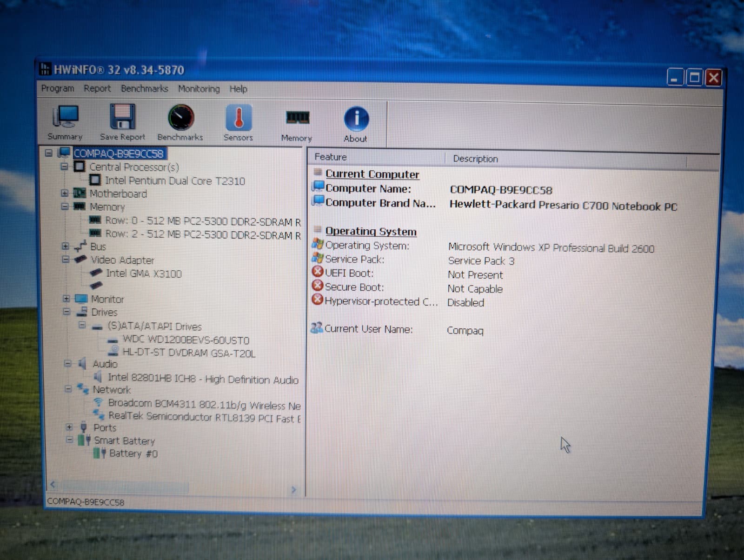Click the Central Processor(s) chip icon
The image size is (744, 560).
point(80,167)
